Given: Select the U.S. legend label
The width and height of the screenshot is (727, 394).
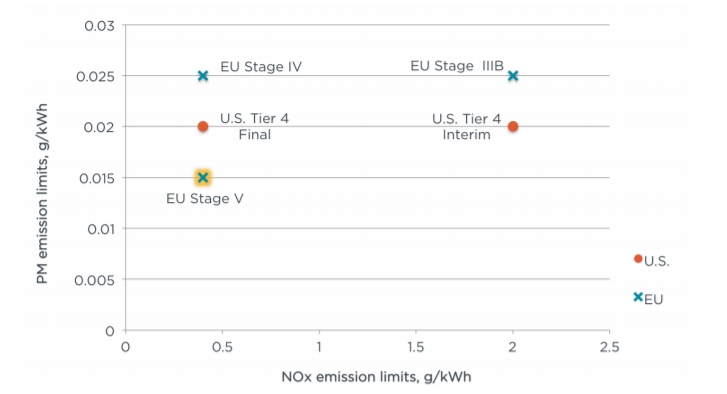Looking at the screenshot, I should (x=657, y=261).
